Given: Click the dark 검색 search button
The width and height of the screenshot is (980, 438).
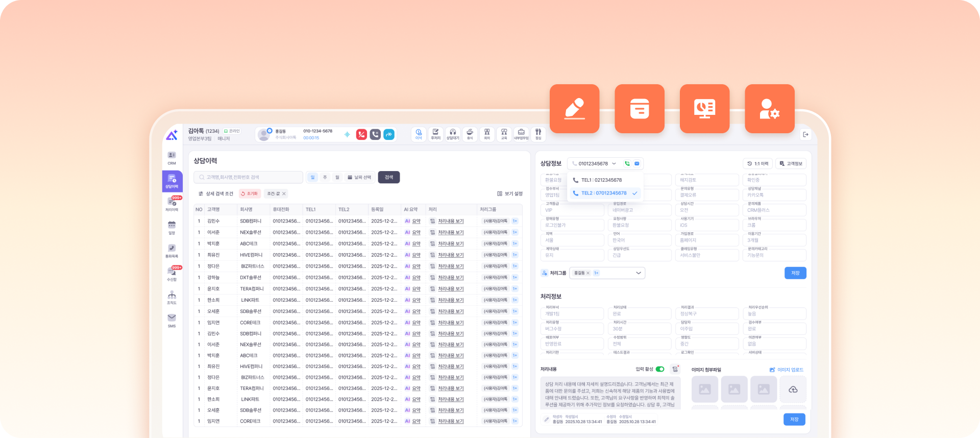Looking at the screenshot, I should [389, 177].
